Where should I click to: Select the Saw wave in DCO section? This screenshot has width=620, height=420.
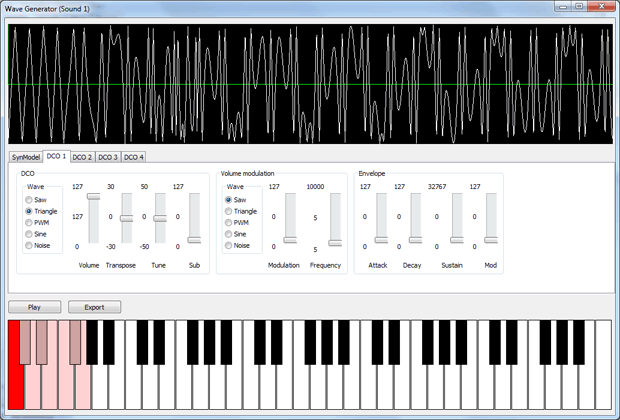tap(30, 200)
